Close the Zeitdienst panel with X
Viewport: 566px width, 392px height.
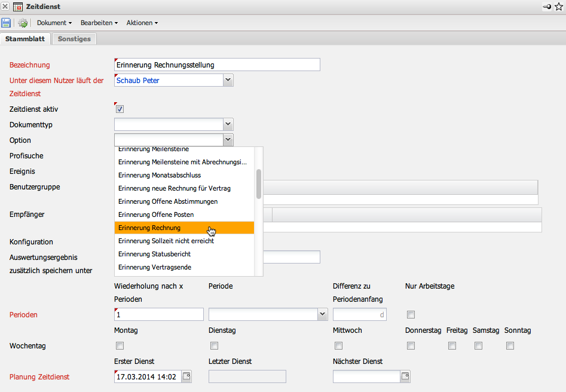[x=5, y=7]
